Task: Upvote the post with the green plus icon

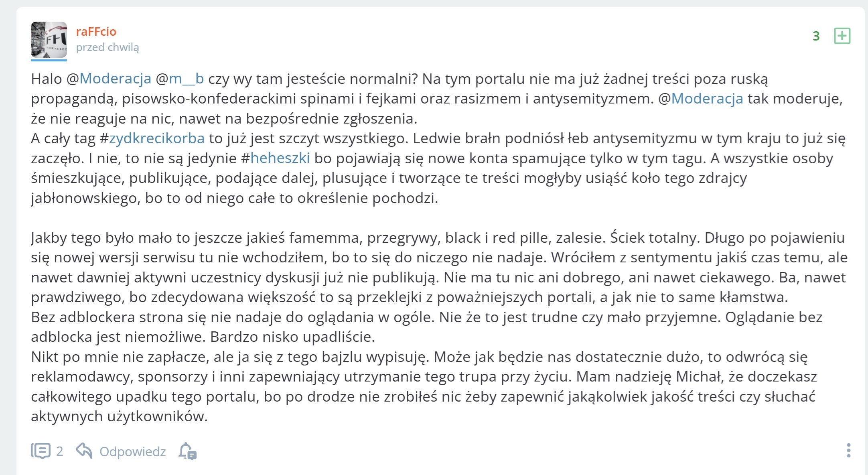Action: [x=842, y=36]
